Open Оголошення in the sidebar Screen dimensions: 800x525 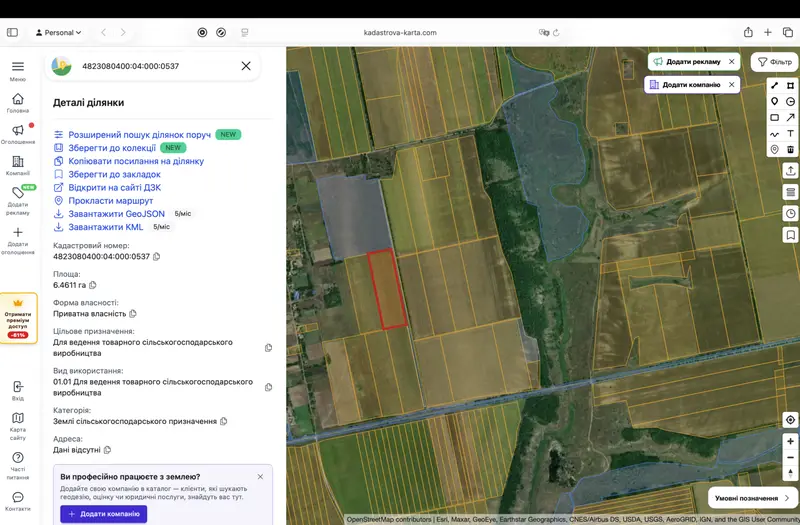pos(18,134)
